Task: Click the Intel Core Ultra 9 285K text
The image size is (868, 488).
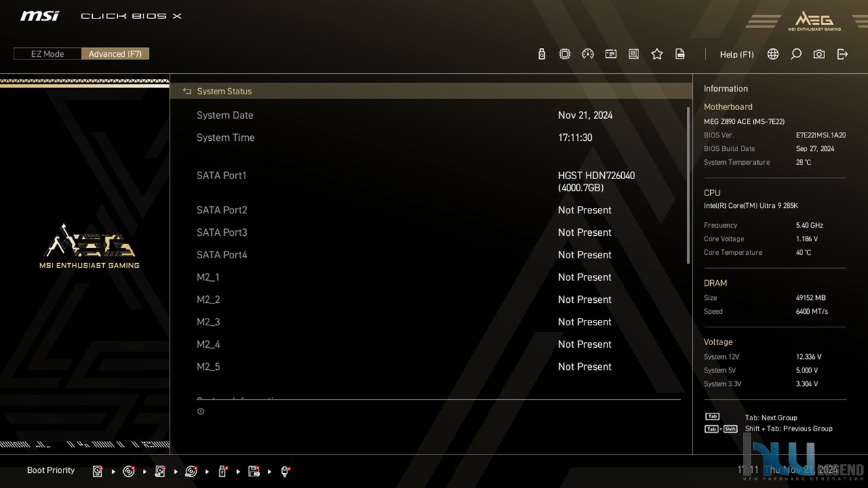Action: (751, 206)
